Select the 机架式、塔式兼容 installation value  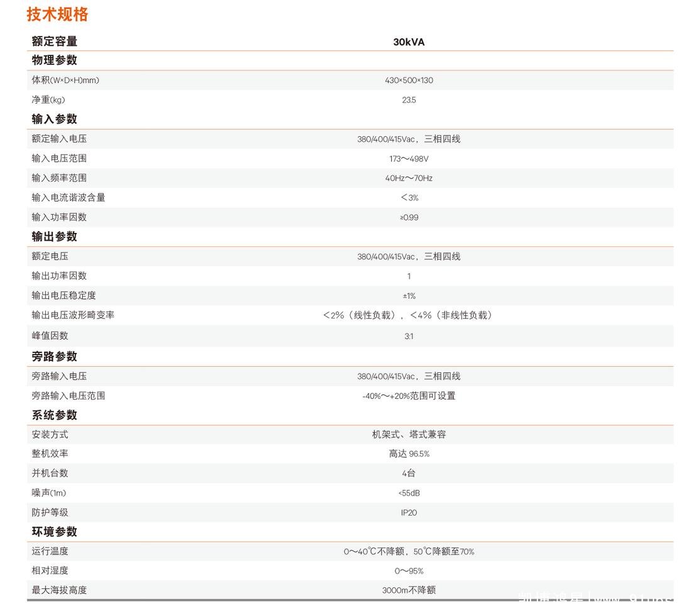coord(409,435)
